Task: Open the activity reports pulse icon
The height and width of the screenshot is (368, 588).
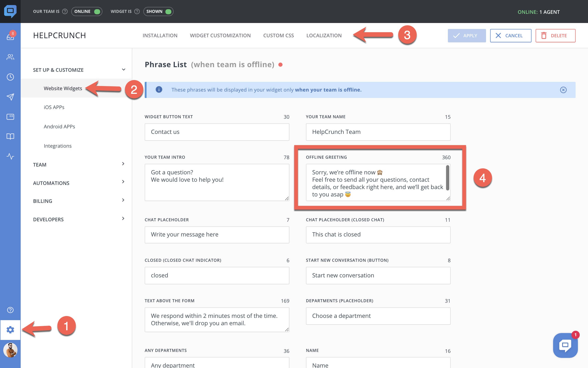Action: [x=10, y=156]
